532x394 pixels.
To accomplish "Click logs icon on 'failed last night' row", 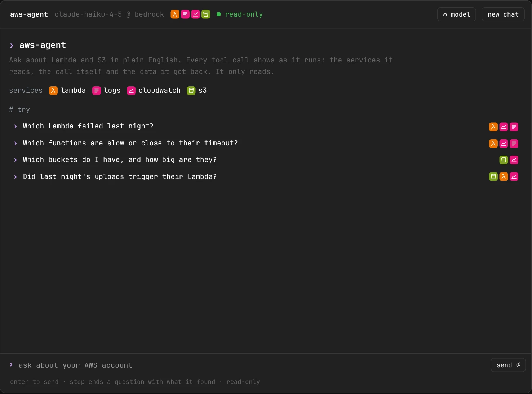I will tap(514, 127).
